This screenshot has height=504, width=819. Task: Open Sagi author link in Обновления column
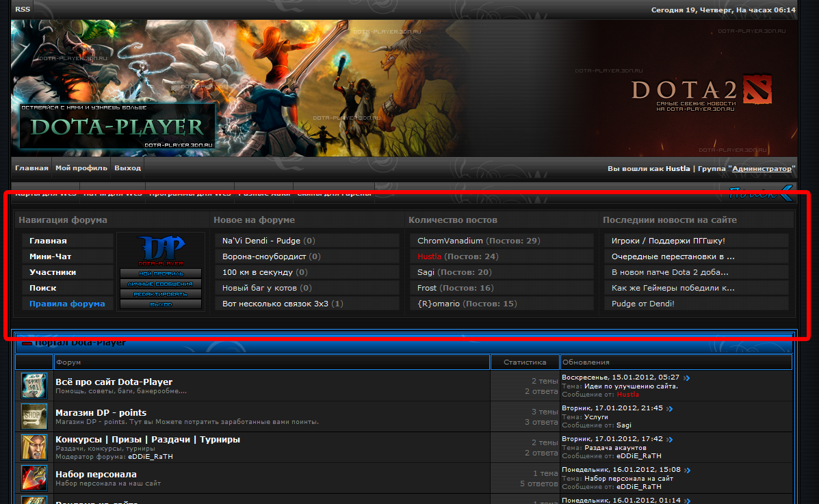pos(623,425)
